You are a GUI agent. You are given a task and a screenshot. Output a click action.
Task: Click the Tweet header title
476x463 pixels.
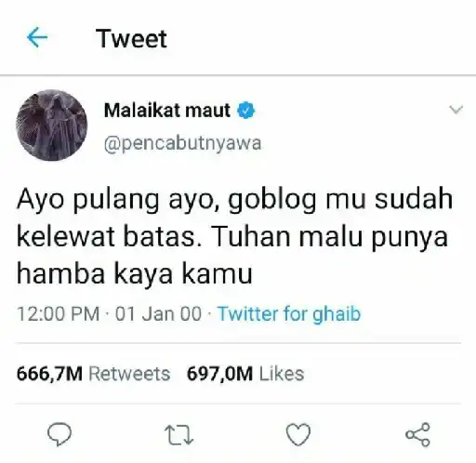tap(131, 38)
